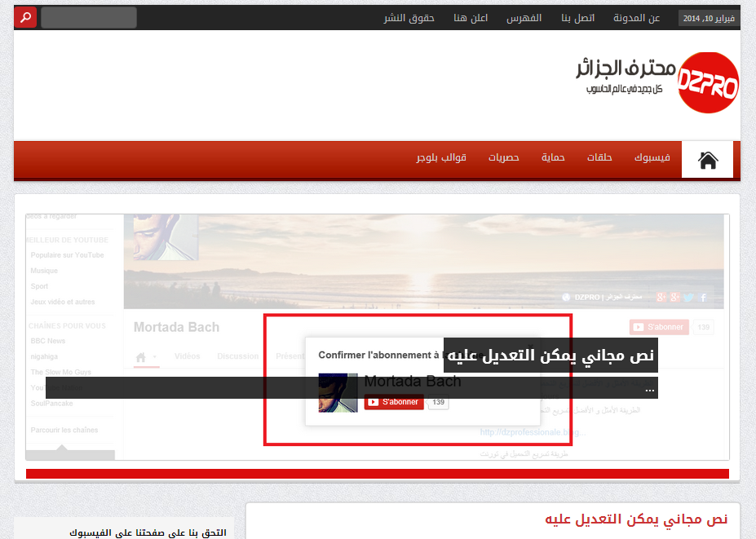
Task: Focus the search input field
Action: 89,17
